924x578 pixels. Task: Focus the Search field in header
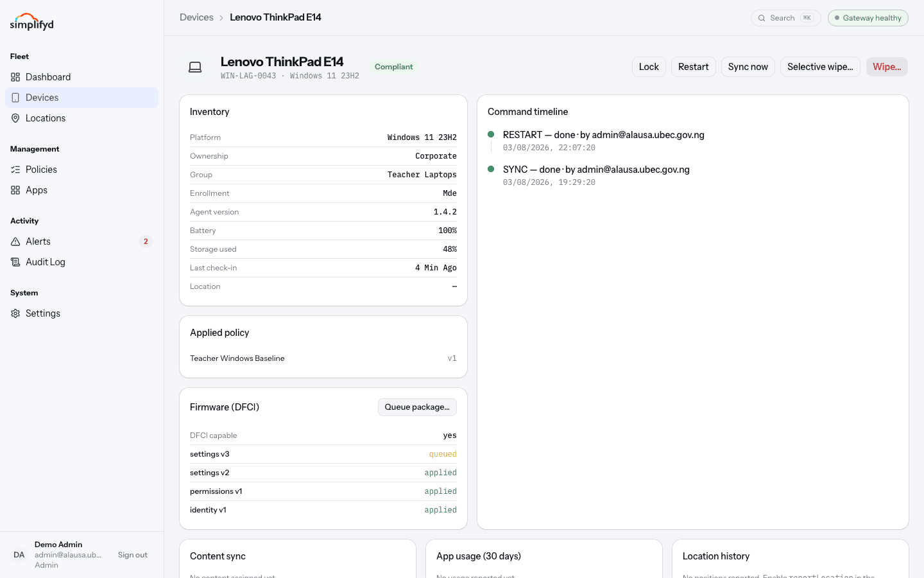click(x=786, y=18)
